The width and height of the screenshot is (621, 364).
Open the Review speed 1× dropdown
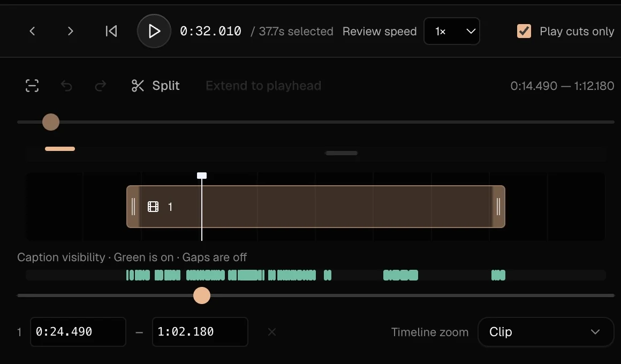click(x=451, y=31)
